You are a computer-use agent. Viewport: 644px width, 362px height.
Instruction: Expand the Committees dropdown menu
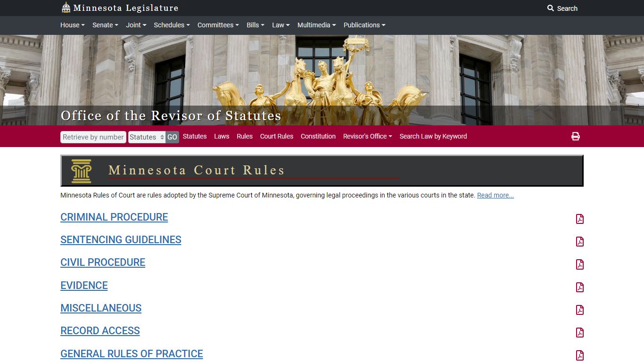218,25
